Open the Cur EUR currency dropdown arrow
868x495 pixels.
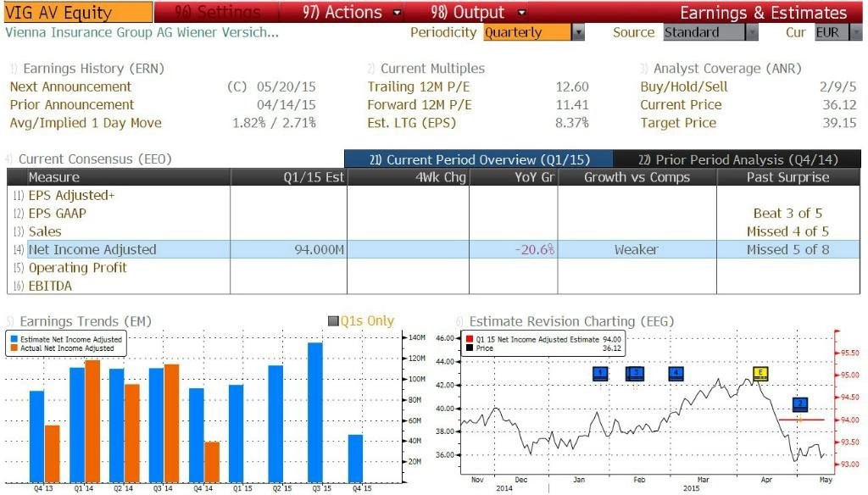click(855, 33)
